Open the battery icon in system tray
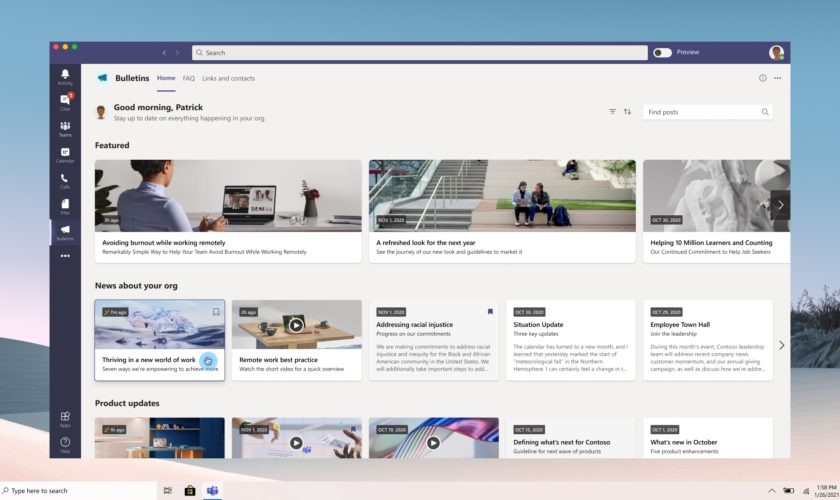 click(x=789, y=490)
